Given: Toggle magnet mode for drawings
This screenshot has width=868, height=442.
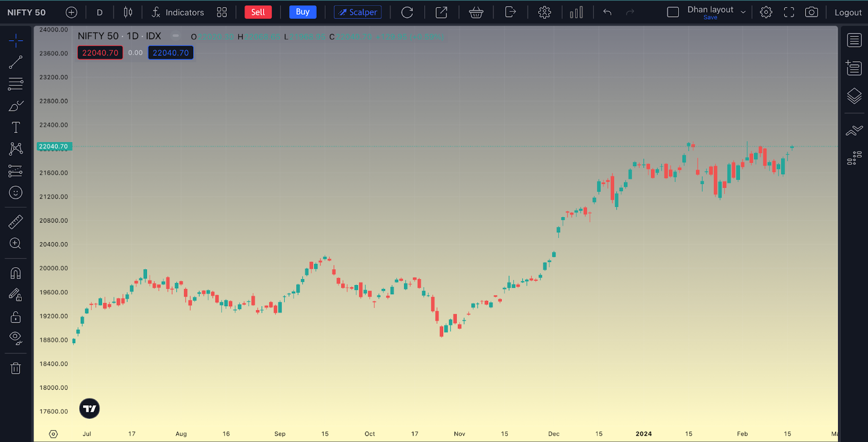Looking at the screenshot, I should tap(16, 273).
